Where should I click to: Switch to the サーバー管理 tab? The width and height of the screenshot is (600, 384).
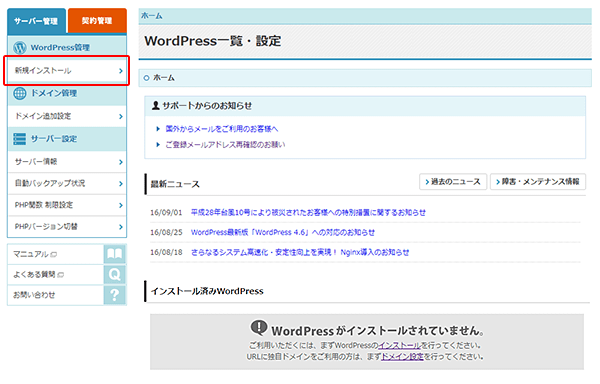[36, 21]
